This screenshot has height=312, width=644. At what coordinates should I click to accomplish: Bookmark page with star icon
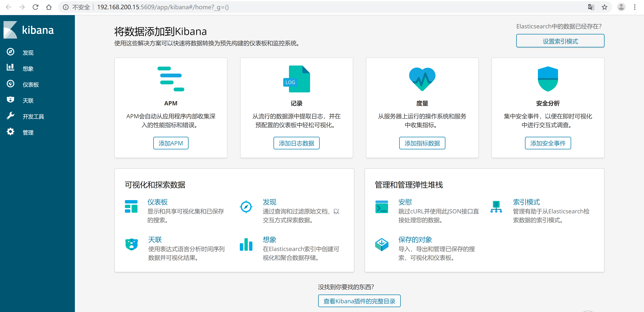click(604, 7)
